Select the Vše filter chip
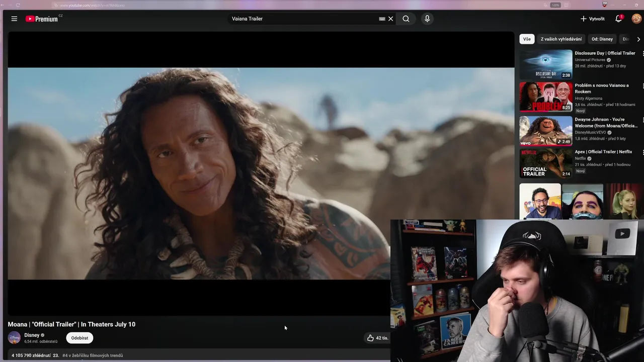 [x=527, y=39]
